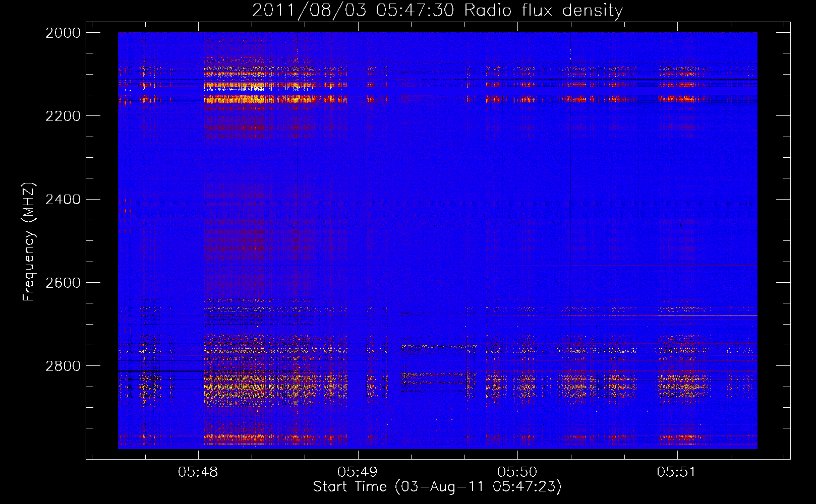This screenshot has width=816, height=504.
Task: Click the 05:51 time axis label
Action: [677, 472]
